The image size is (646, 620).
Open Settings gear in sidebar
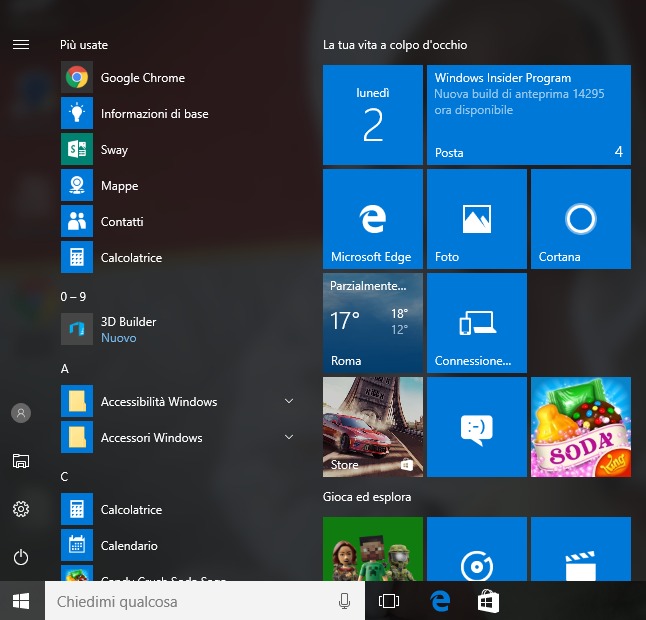[x=21, y=509]
